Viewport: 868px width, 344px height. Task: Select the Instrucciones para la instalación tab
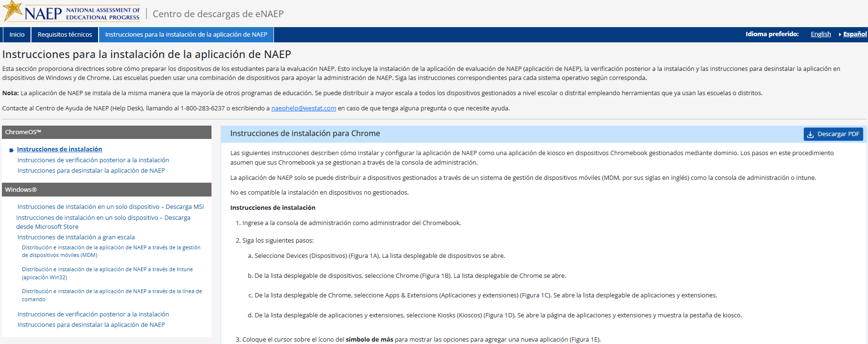(x=186, y=35)
